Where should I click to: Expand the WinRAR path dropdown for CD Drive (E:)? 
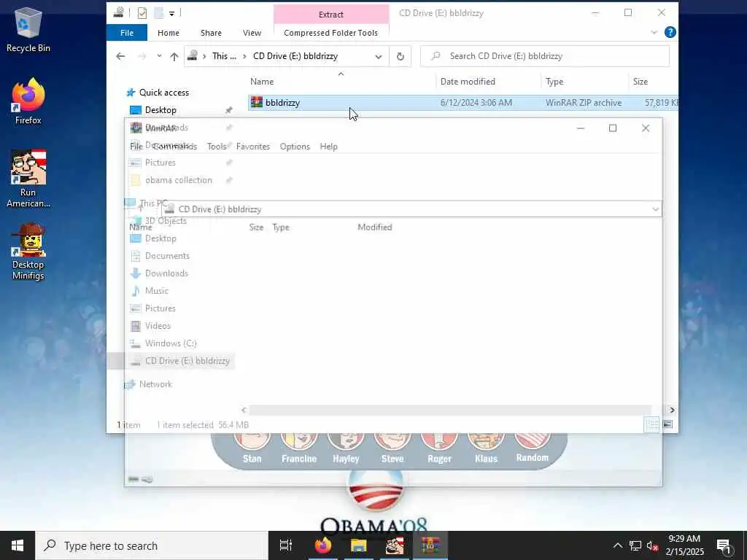pos(656,209)
